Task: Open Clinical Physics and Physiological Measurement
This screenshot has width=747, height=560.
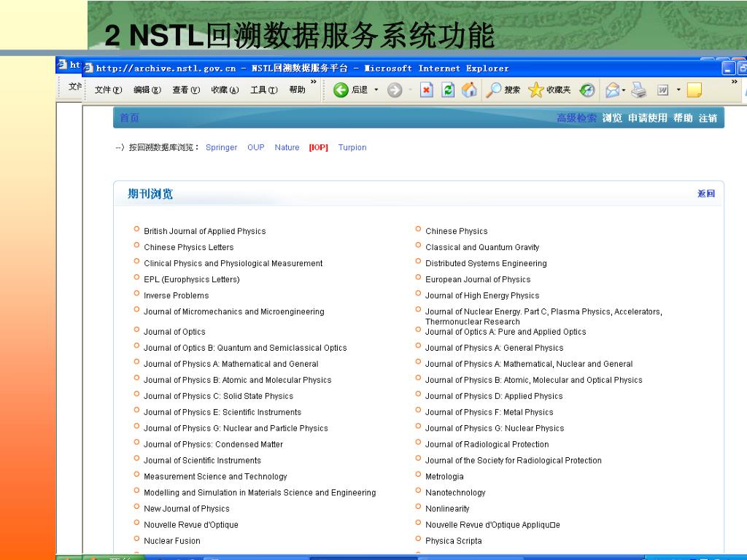Action: pyautogui.click(x=233, y=263)
